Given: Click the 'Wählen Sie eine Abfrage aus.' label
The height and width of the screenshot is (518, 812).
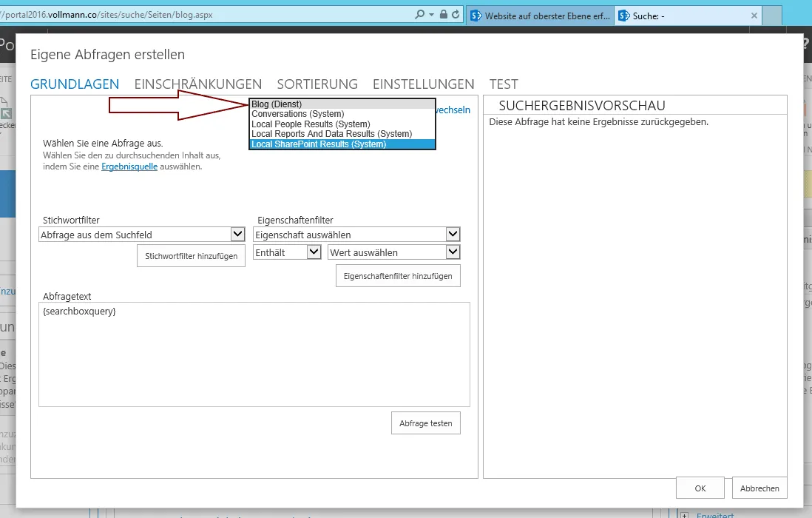Looking at the screenshot, I should pyautogui.click(x=103, y=143).
